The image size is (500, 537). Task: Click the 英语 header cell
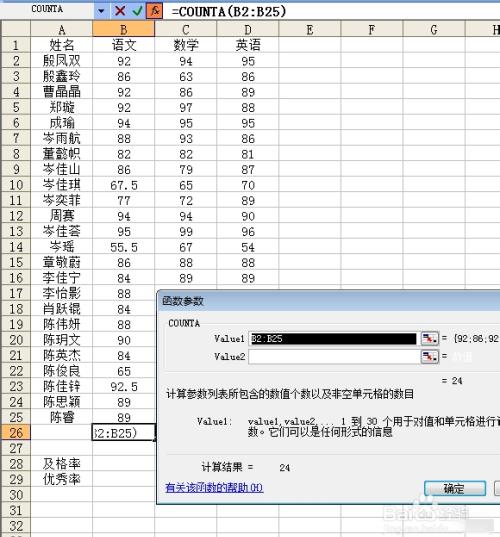(x=248, y=45)
